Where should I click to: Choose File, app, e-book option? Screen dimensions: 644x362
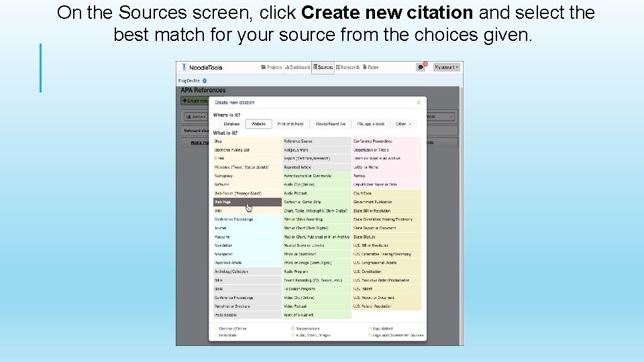click(x=370, y=124)
